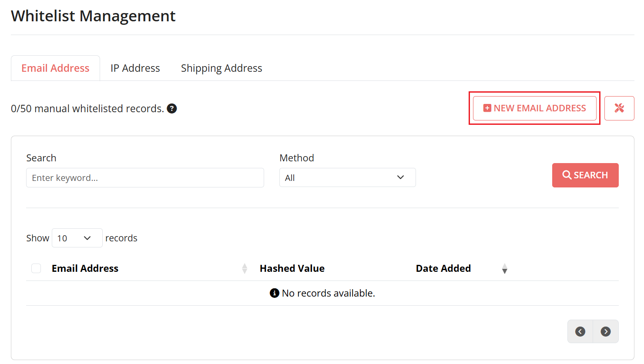The width and height of the screenshot is (644, 364).
Task: Focus the Enter keyword search field
Action: (x=145, y=178)
